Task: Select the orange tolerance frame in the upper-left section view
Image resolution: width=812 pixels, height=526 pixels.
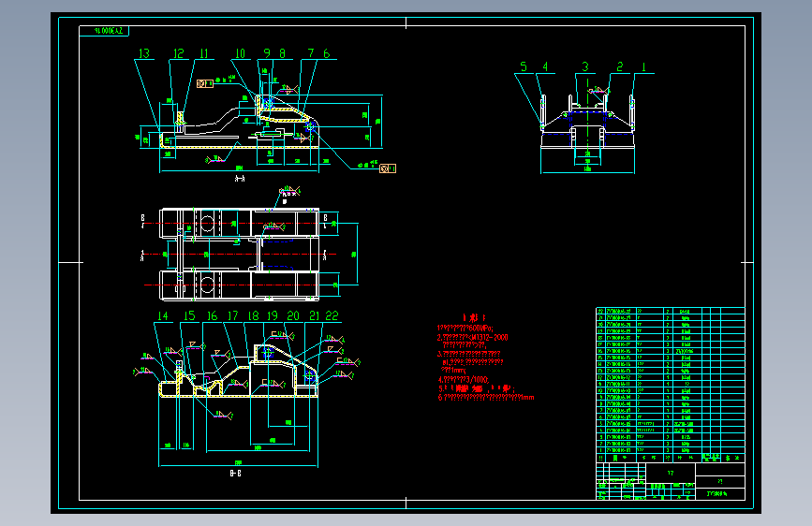Action: click(x=205, y=83)
